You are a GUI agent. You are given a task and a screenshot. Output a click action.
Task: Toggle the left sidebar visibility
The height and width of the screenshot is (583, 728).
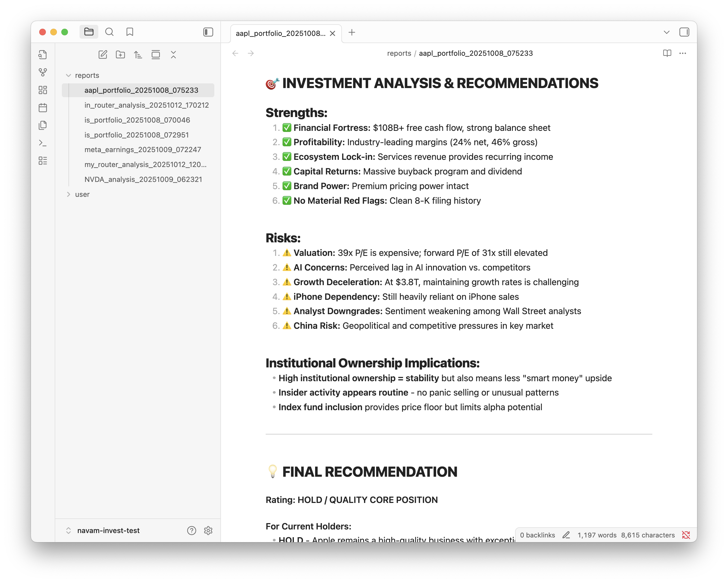click(x=208, y=32)
